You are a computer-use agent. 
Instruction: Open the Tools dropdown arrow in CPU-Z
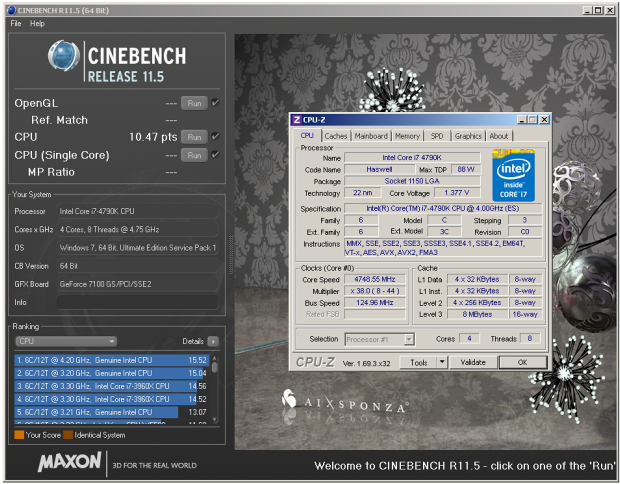442,363
